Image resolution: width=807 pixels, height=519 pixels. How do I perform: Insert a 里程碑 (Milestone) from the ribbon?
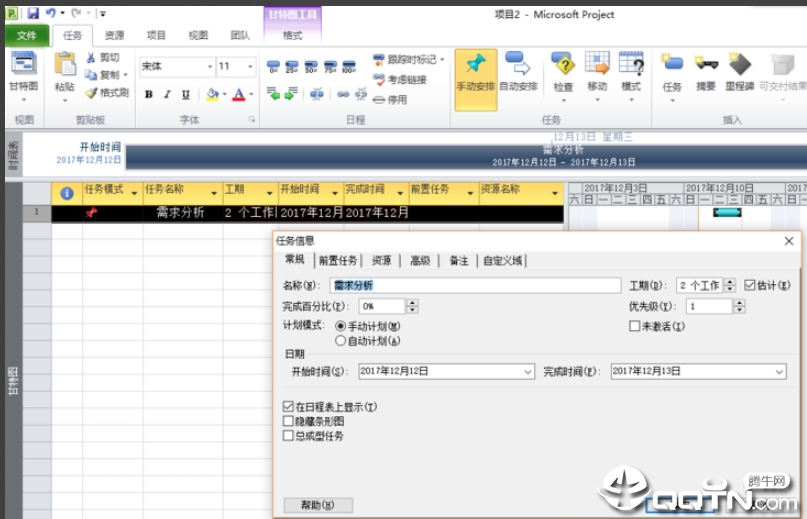pos(740,66)
